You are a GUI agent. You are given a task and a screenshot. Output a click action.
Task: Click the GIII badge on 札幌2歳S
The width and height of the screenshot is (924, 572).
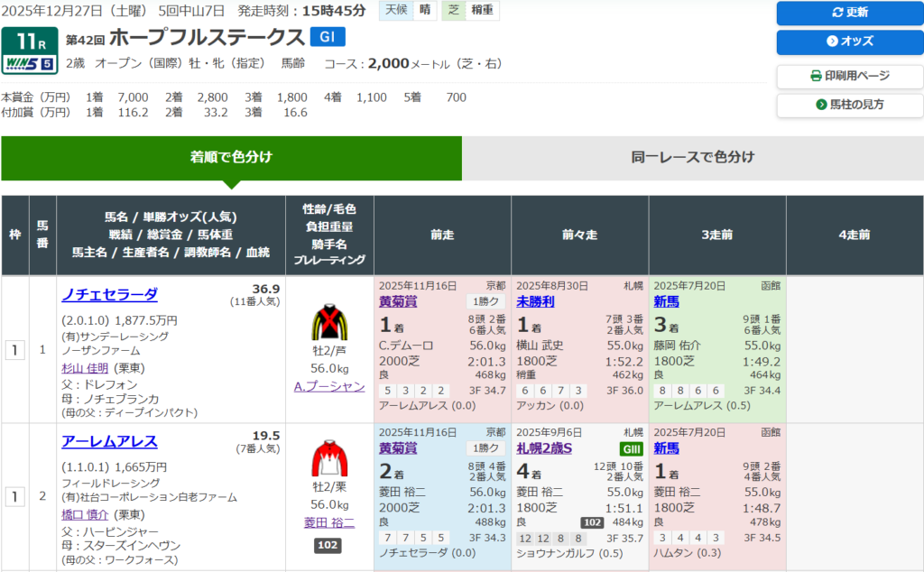click(629, 448)
